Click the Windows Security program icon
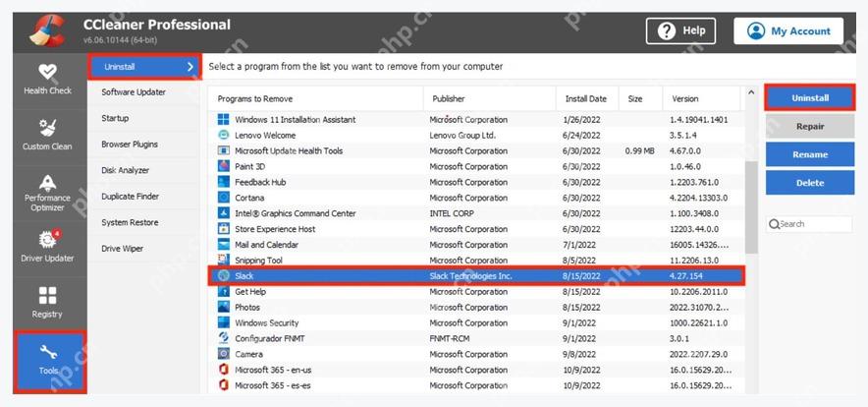The width and height of the screenshot is (868, 407). [224, 322]
